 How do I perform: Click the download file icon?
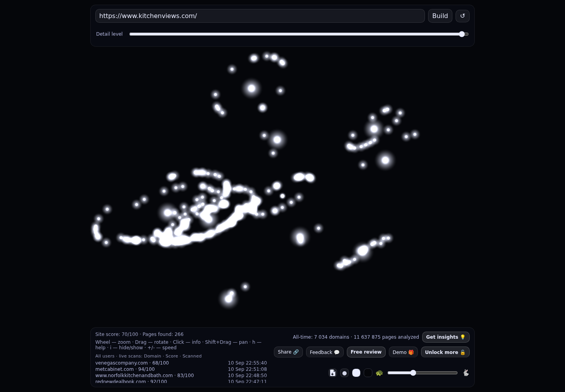coord(333,373)
